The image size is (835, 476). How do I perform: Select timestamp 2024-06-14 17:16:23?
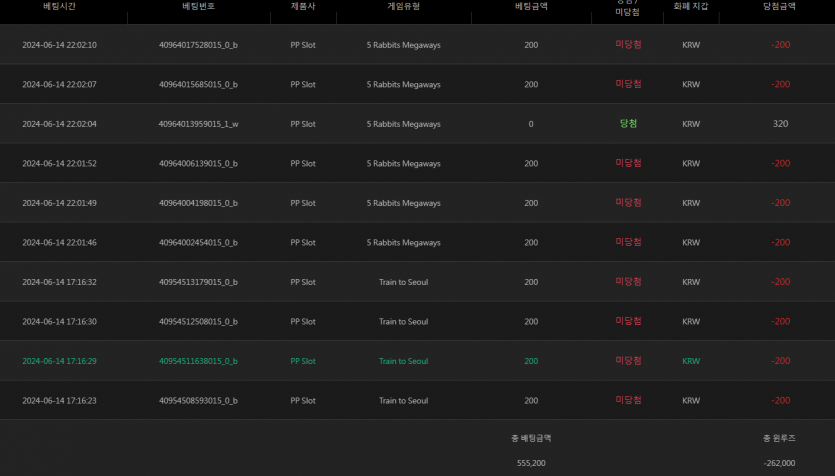click(x=60, y=401)
